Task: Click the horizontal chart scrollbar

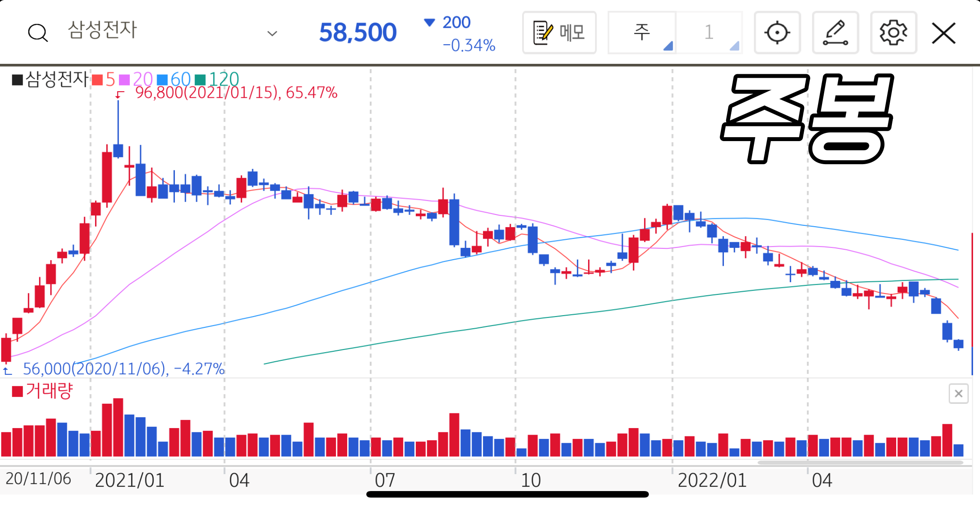Action: pyautogui.click(x=859, y=462)
